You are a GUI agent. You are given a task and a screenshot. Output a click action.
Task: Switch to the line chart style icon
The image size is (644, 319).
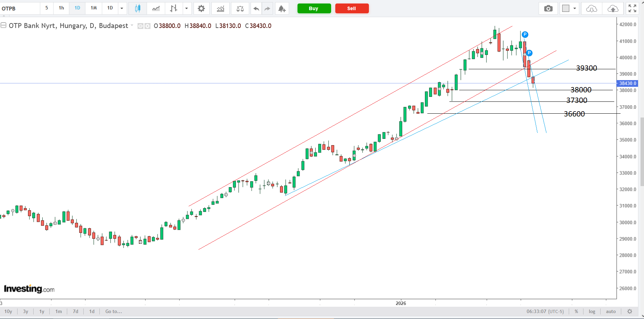point(156,8)
